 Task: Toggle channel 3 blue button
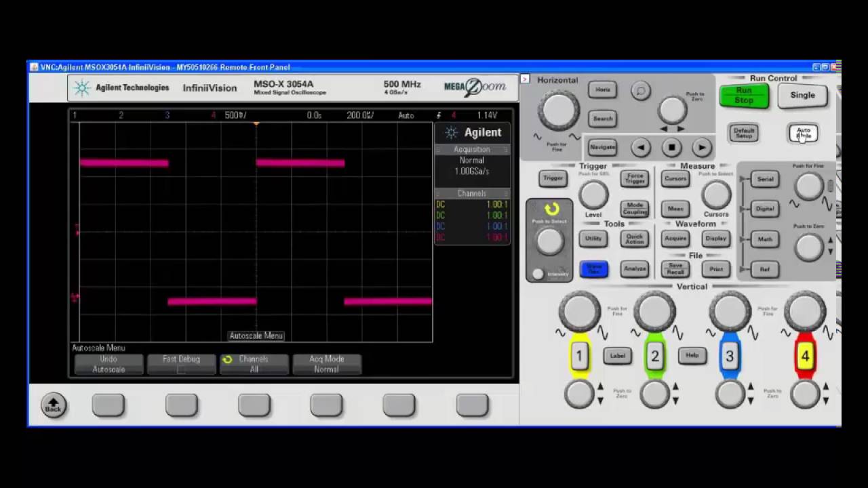tap(730, 356)
